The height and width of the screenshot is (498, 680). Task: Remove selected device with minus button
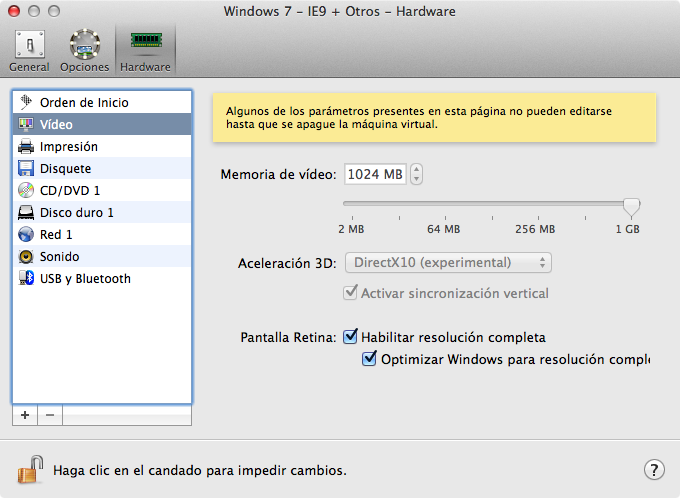click(50, 415)
